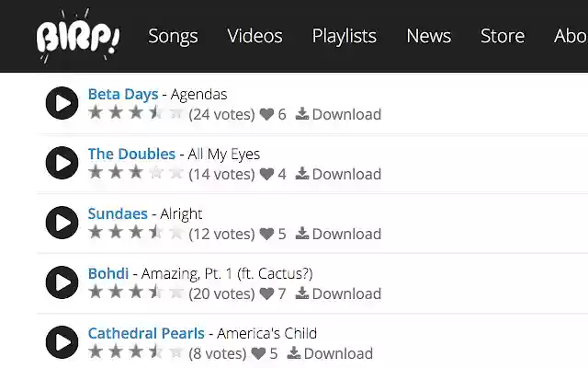Image resolution: width=588 pixels, height=368 pixels.
Task: Heart The Doubles song
Action: click(266, 174)
